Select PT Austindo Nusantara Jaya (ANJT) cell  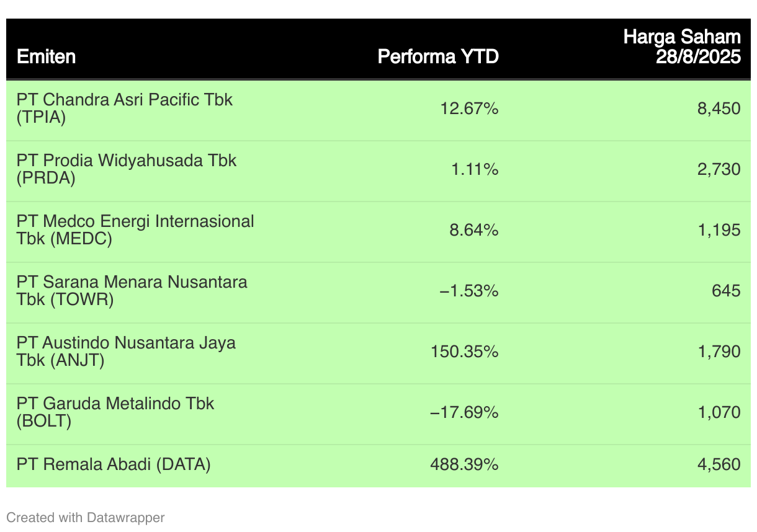(126, 352)
